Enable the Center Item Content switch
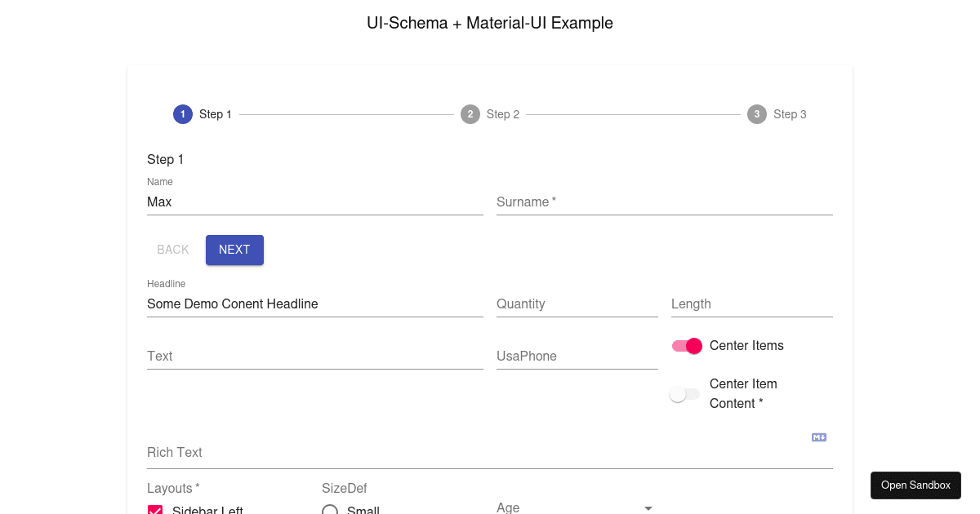980x514 pixels. [x=684, y=394]
